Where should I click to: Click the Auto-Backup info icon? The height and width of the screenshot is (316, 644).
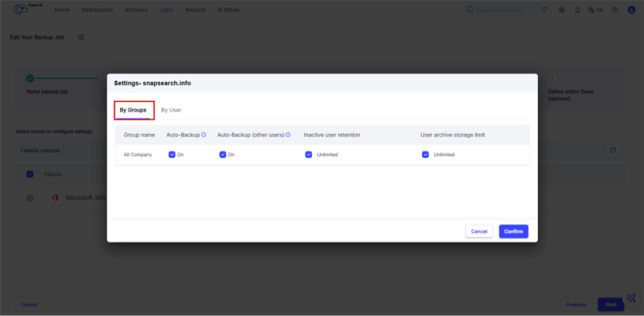click(x=204, y=135)
